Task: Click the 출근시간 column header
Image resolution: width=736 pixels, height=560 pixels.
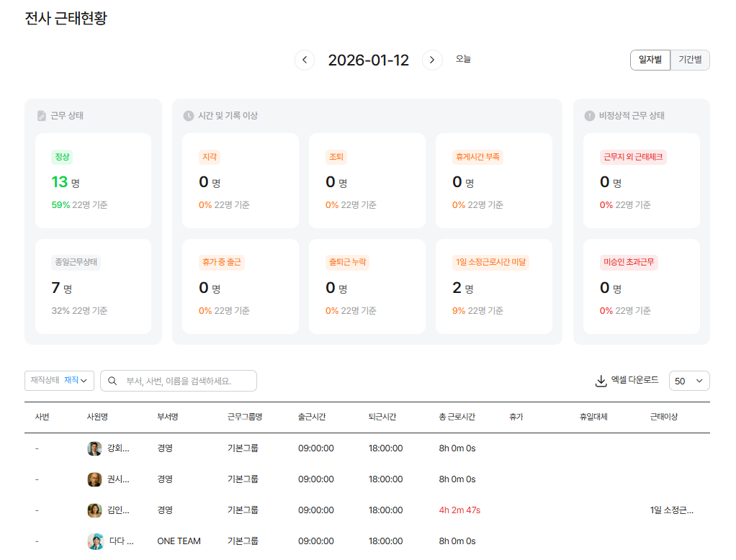Action: (312, 417)
